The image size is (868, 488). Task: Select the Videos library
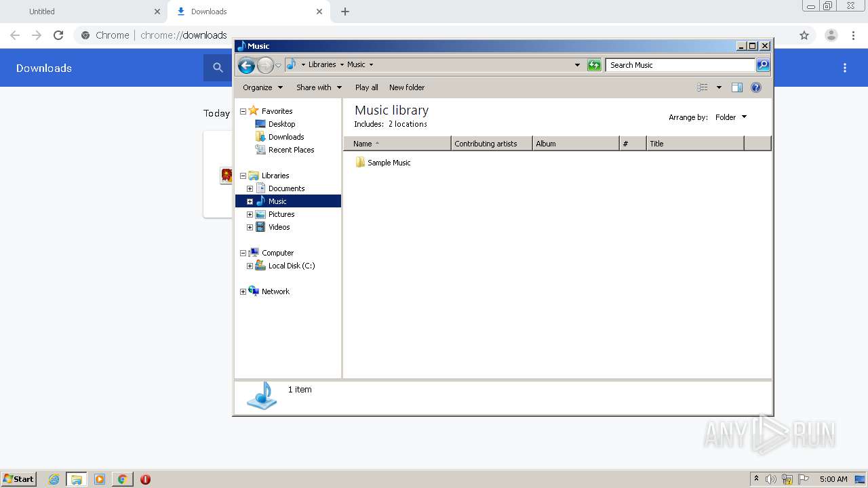(279, 227)
